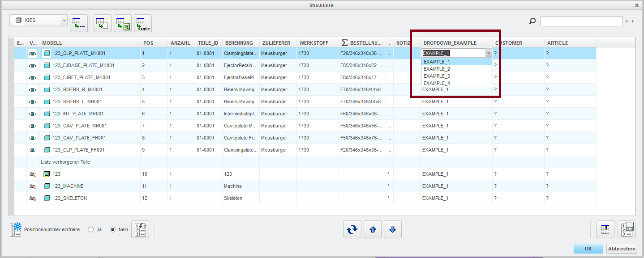Choose EXAMPLE_2 from the dropdown list
The image size is (644, 258).
point(456,69)
